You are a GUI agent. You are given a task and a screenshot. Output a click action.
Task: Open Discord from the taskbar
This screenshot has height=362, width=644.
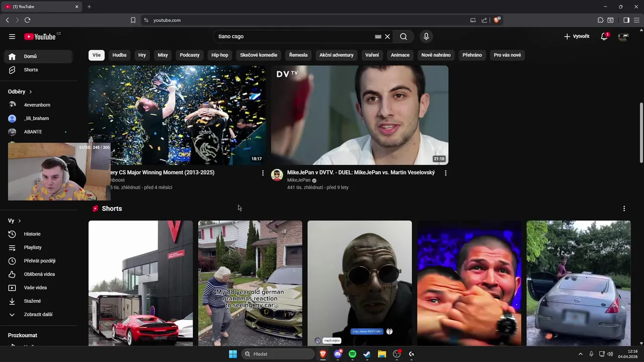(x=338, y=354)
